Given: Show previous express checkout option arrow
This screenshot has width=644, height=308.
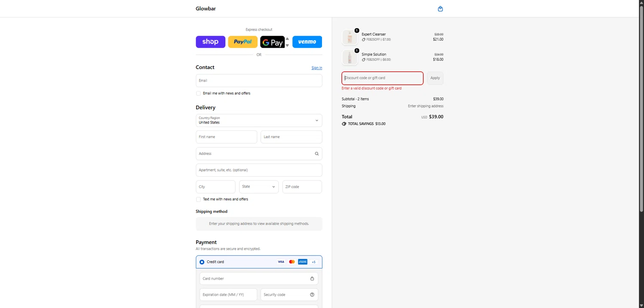Looking at the screenshot, I should click(x=287, y=39).
